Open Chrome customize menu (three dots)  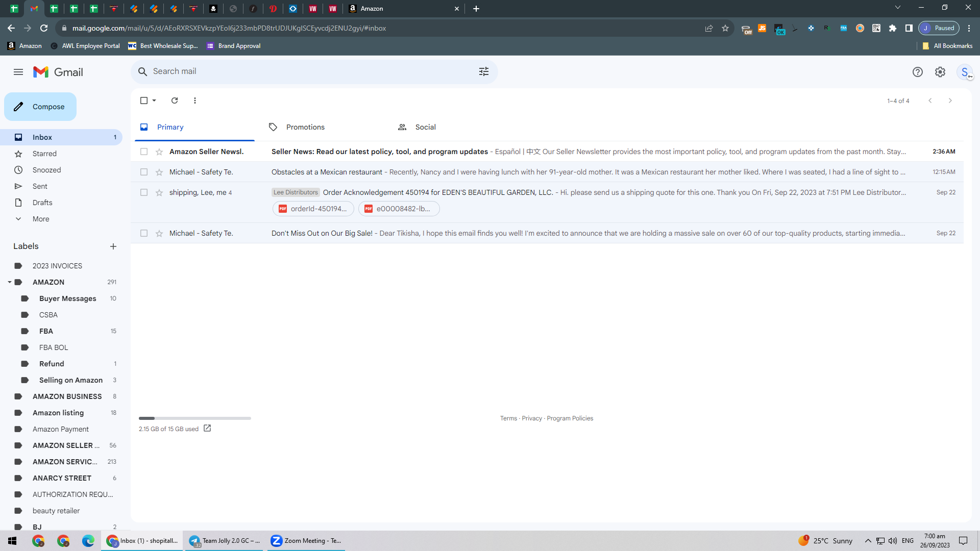coord(969,28)
